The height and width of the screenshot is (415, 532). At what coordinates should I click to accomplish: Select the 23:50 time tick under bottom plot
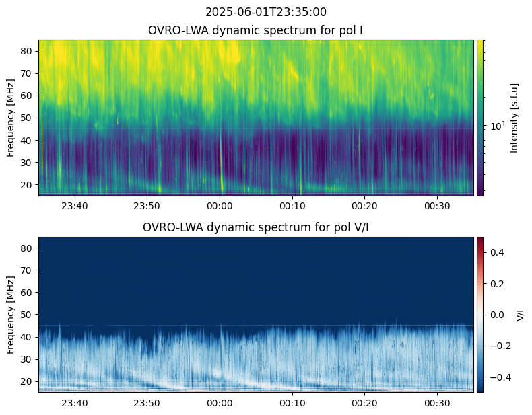tap(147, 403)
